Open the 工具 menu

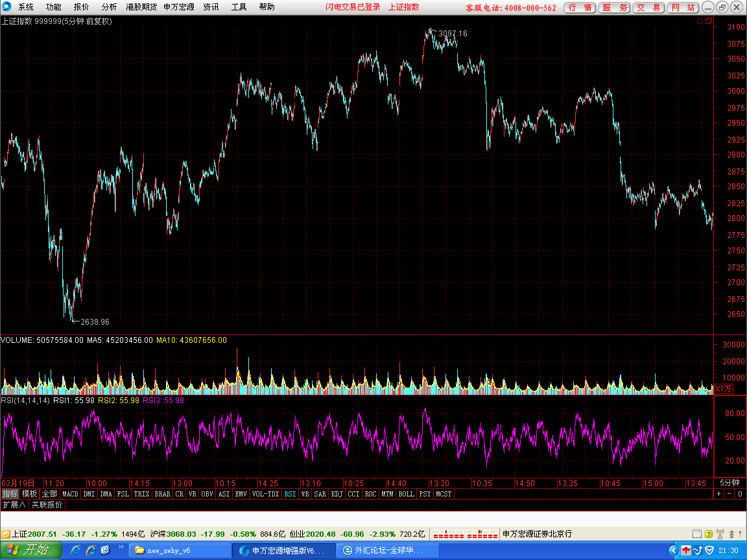tap(239, 6)
